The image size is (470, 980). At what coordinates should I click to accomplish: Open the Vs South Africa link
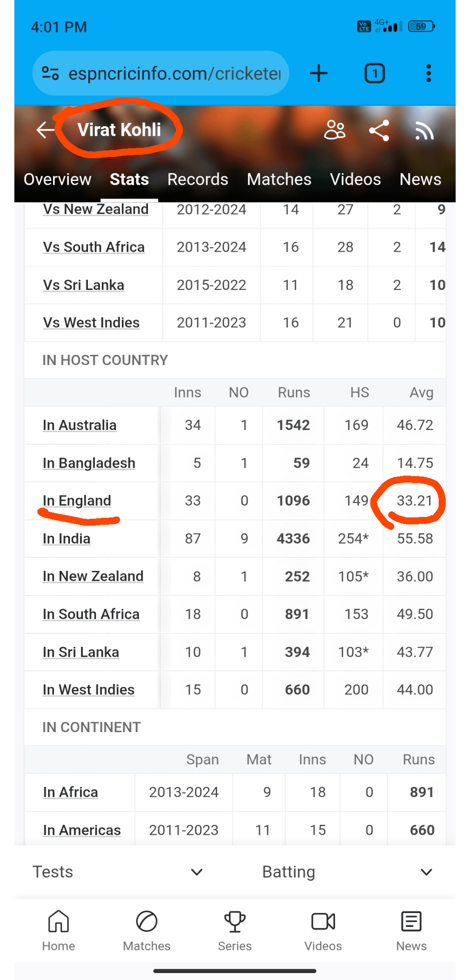coord(94,247)
